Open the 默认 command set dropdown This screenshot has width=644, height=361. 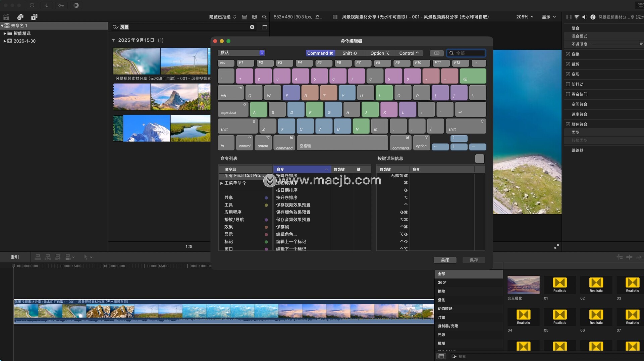(241, 53)
